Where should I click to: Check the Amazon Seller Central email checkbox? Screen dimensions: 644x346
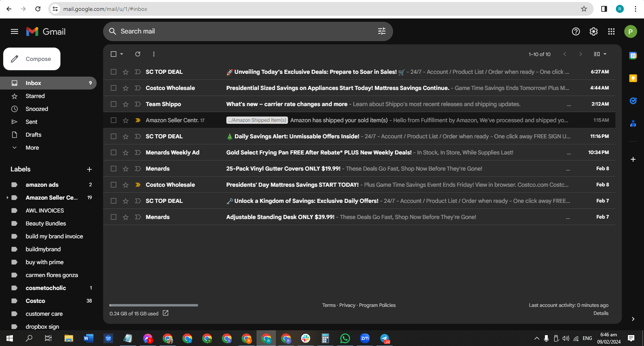tap(114, 120)
